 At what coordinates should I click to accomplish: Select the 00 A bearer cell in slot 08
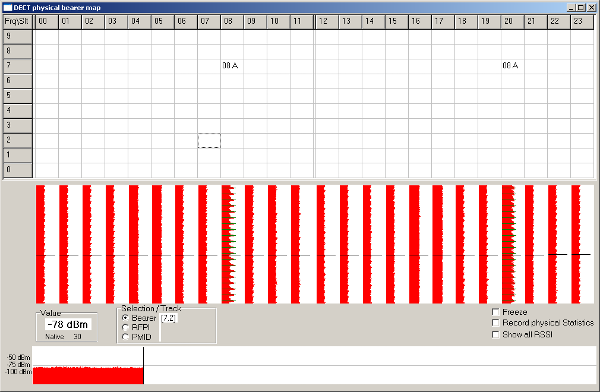pyautogui.click(x=232, y=66)
